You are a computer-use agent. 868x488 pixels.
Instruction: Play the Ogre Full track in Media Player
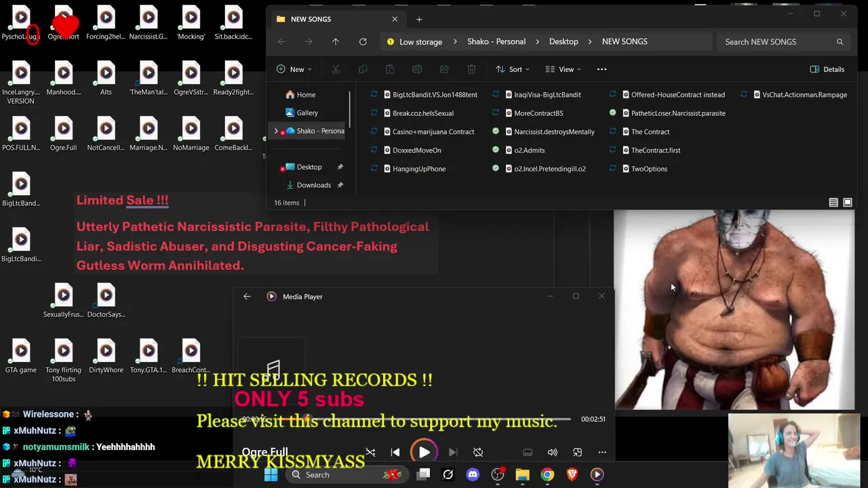click(424, 452)
